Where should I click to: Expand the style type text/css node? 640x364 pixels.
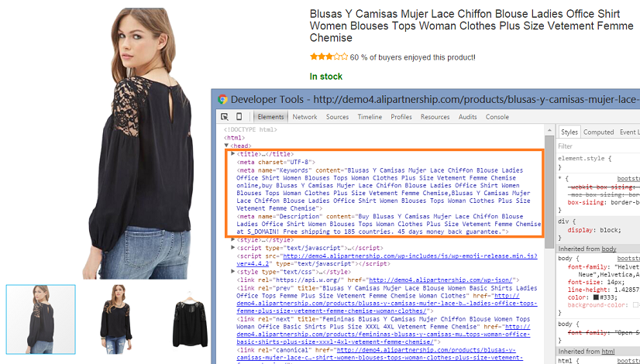232,271
